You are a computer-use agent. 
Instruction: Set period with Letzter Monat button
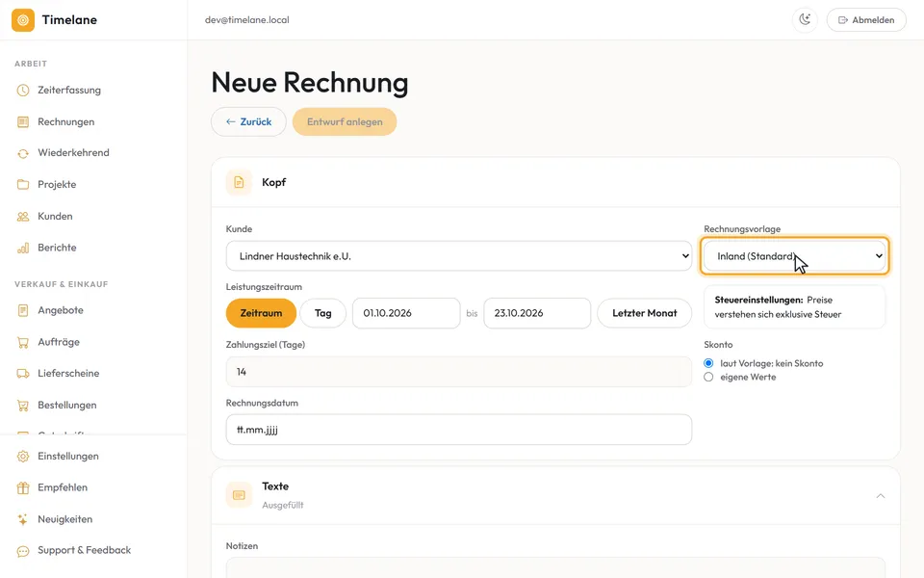pyautogui.click(x=645, y=313)
